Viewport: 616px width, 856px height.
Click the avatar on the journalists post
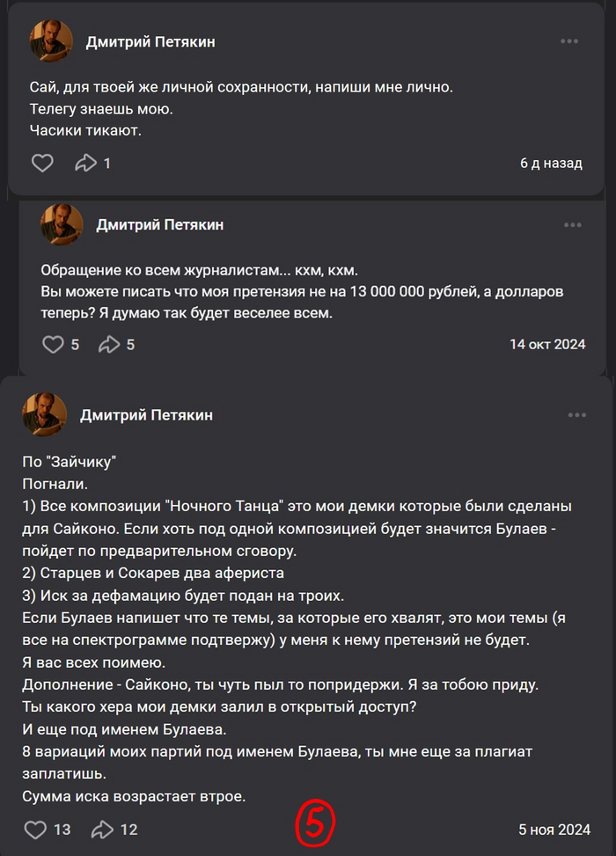tap(62, 225)
